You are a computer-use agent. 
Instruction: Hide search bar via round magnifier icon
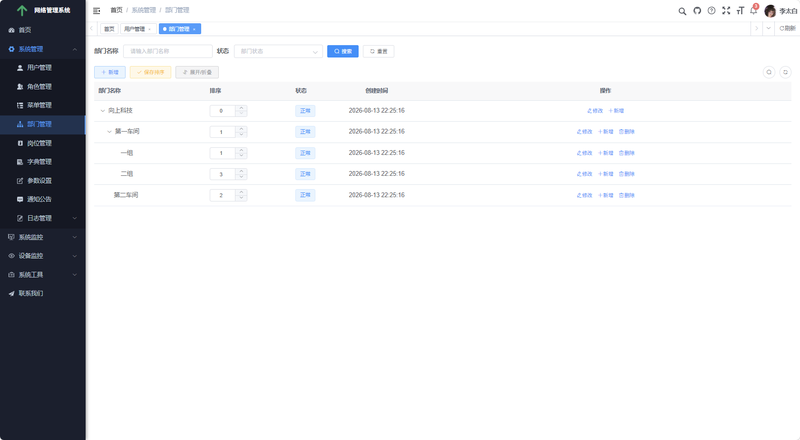coord(769,72)
